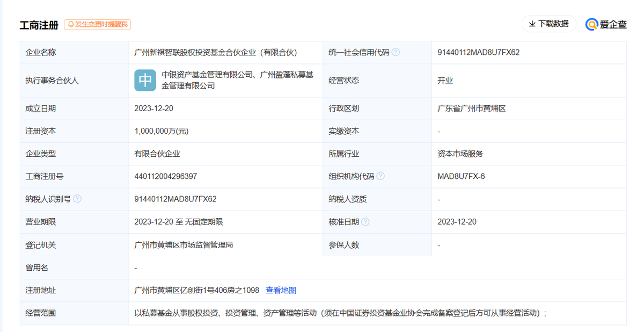
Task: Click the 执行事务合伙人 label cell
Action: 75,81
